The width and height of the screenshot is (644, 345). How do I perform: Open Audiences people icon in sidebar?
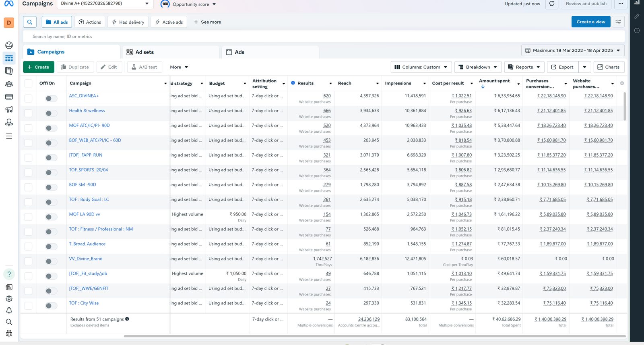9,84
